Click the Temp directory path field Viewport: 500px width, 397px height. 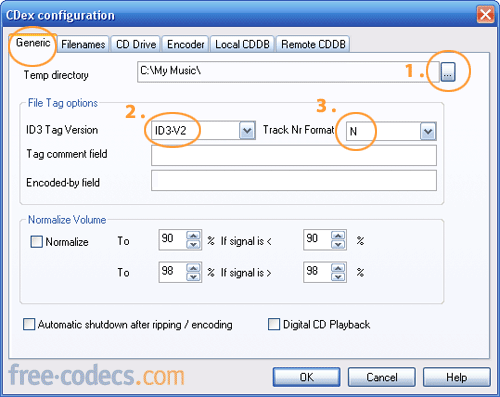[288, 72]
